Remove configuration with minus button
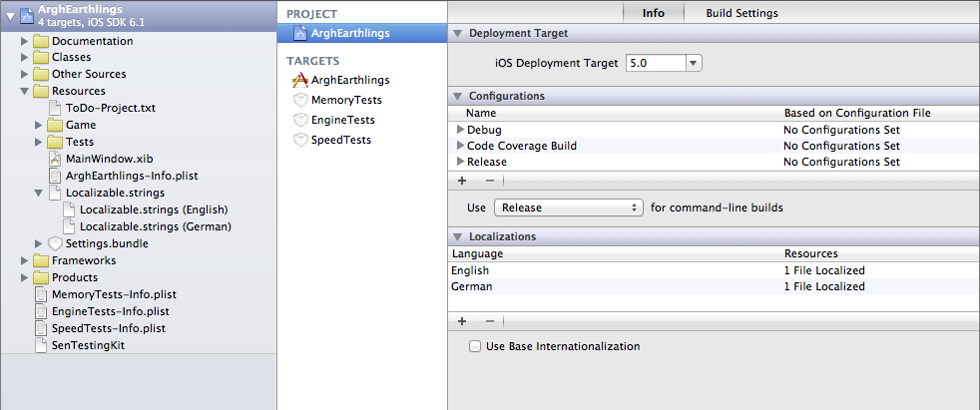980x410 pixels. 490,180
